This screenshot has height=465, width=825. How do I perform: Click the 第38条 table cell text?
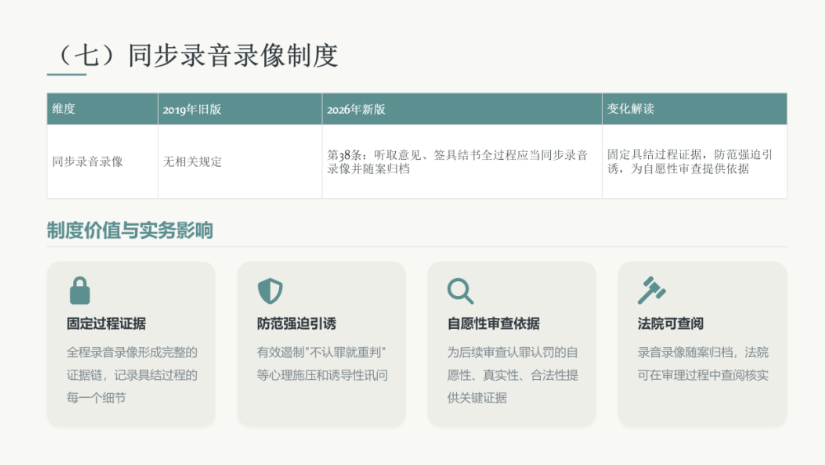[457, 161]
